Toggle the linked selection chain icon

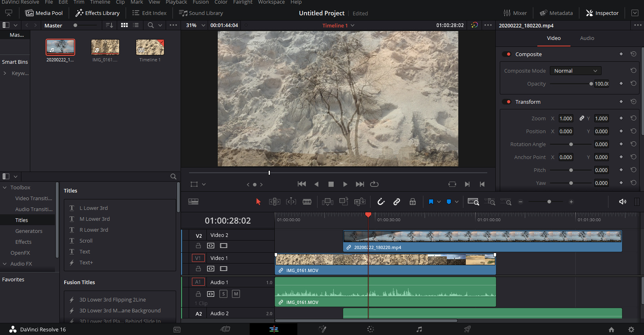pyautogui.click(x=397, y=202)
